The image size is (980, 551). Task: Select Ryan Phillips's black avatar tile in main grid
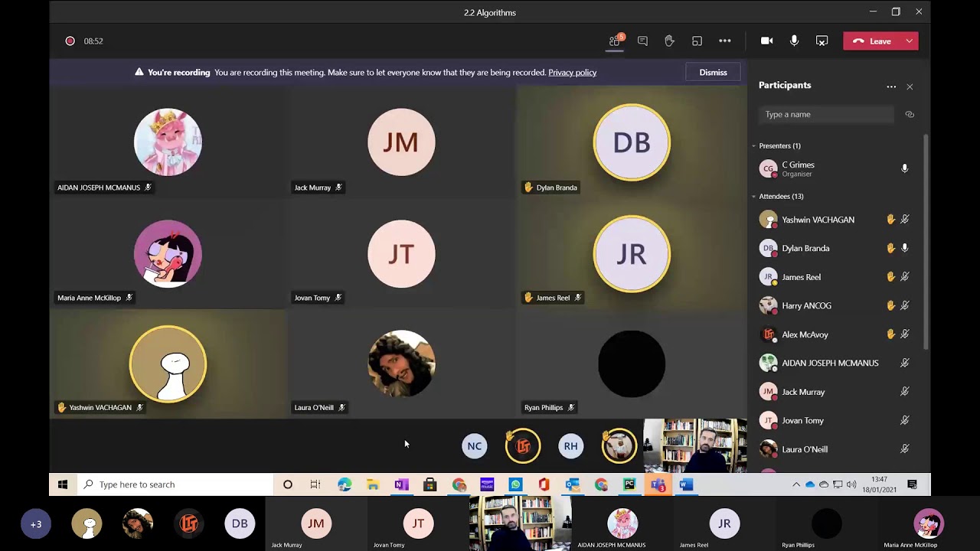632,364
